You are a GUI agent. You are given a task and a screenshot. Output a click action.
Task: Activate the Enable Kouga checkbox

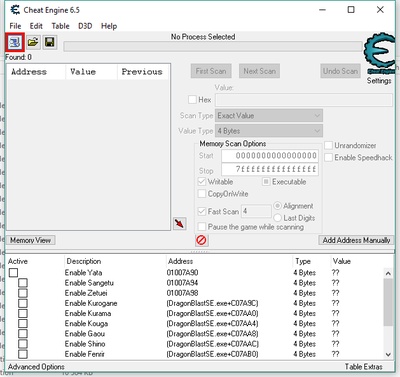pos(23,324)
